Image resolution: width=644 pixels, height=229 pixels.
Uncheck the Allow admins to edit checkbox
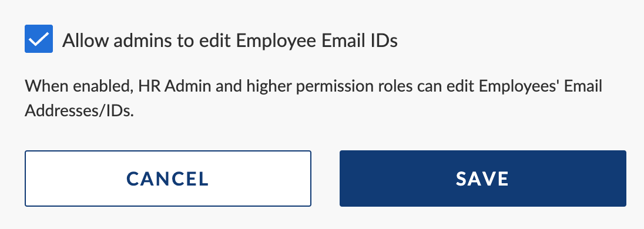(x=39, y=39)
